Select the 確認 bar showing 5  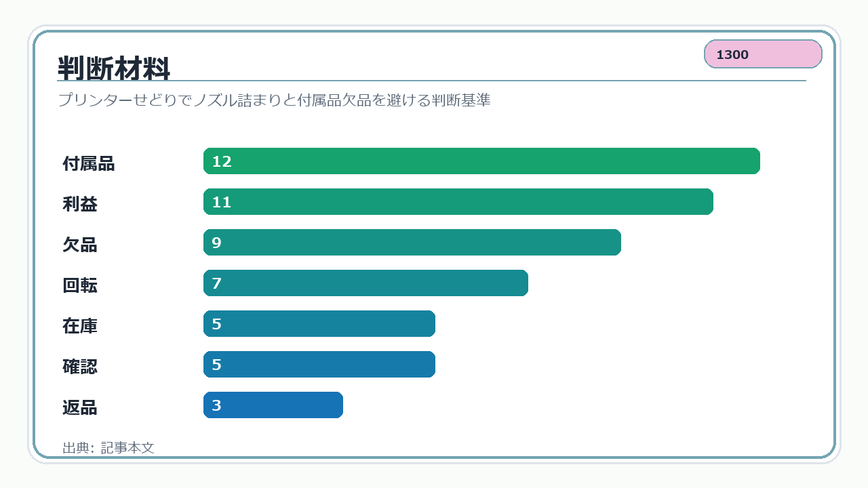(x=319, y=365)
